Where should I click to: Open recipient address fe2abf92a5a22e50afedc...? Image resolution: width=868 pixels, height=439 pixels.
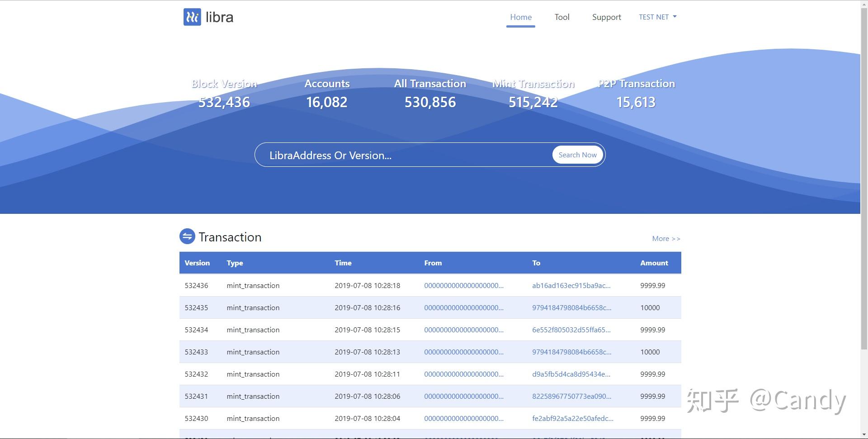[x=572, y=419]
